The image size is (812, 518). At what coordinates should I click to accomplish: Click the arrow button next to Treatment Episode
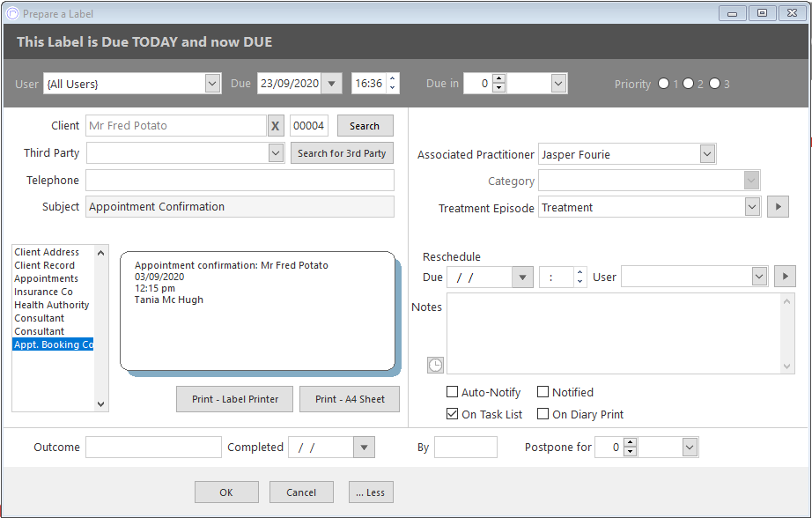[x=778, y=207]
